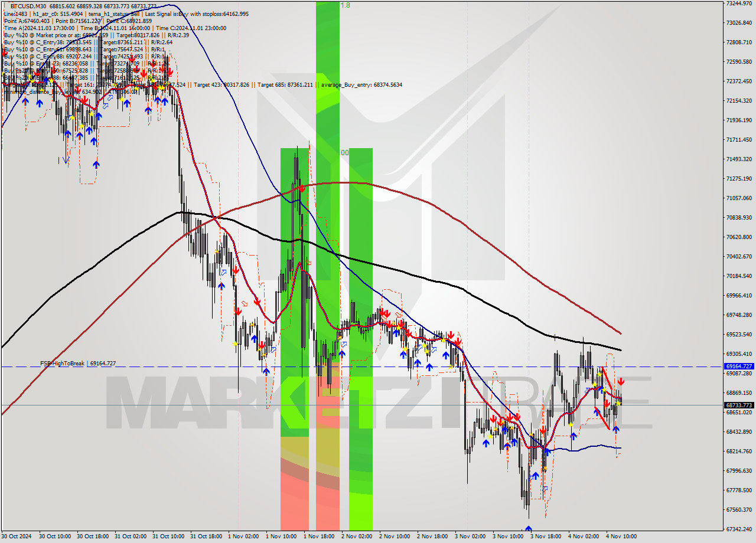756x543 pixels.
Task: Click the BTCUSD,M30 chart title
Action: tap(27, 5)
